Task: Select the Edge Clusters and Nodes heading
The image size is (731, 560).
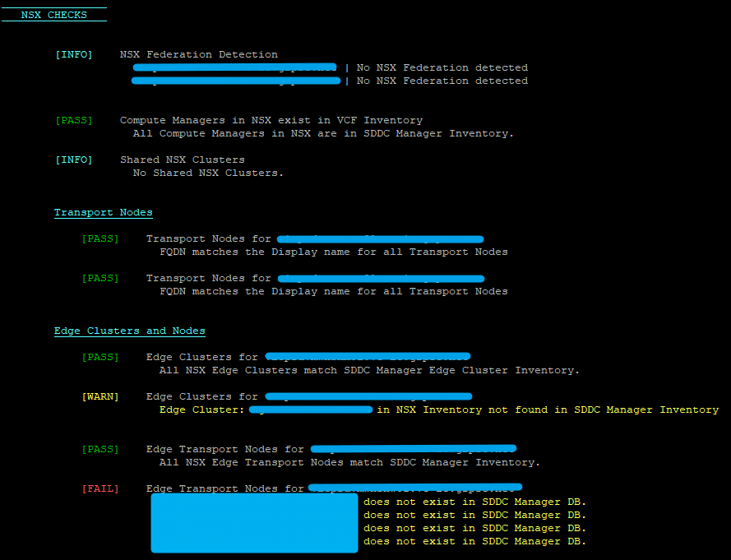Action: (x=129, y=331)
